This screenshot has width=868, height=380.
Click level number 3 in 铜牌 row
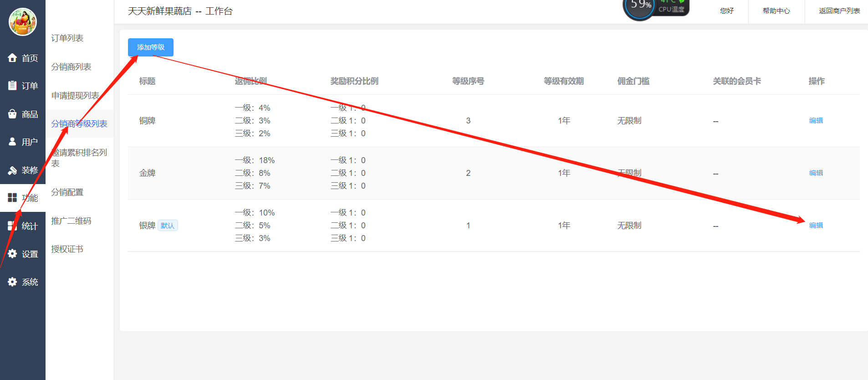coord(468,121)
